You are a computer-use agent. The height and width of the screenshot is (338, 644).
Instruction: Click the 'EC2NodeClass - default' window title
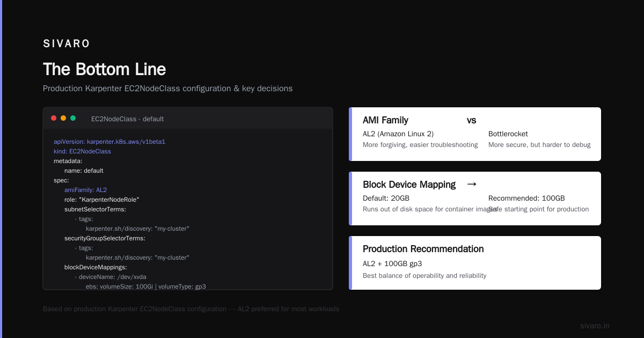(128, 119)
